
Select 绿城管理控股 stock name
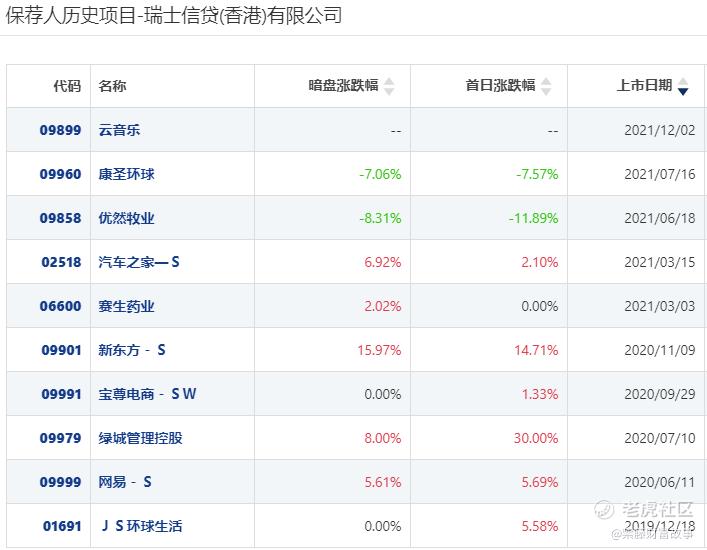coord(141,438)
